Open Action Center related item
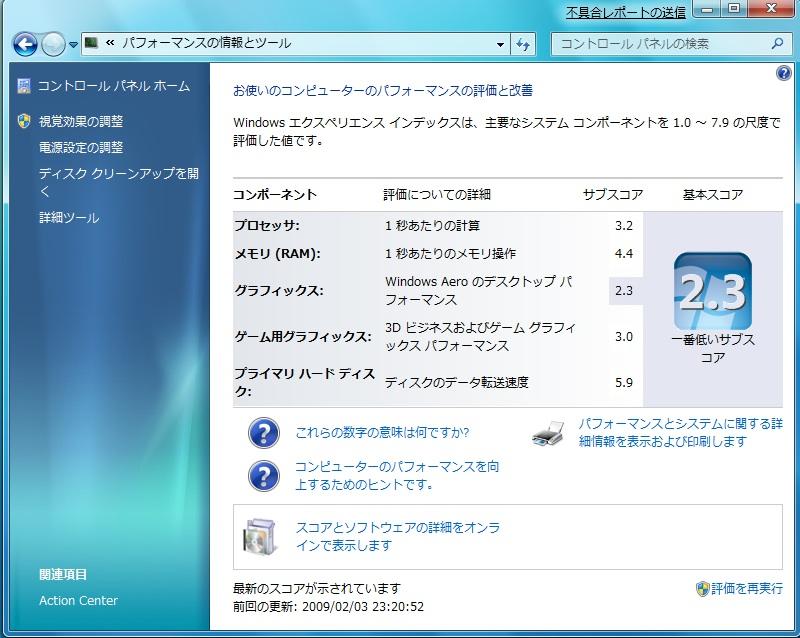This screenshot has width=800, height=638. click(78, 600)
